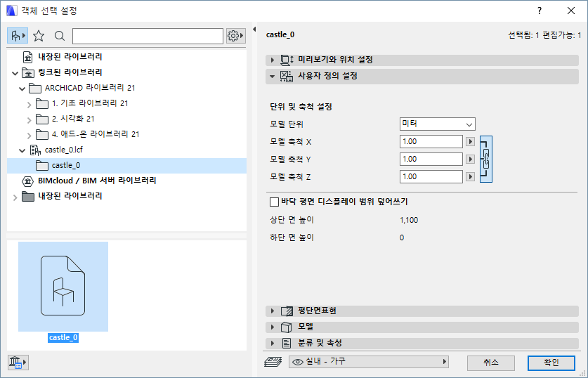Viewport: 588px width, 378px height.
Task: Click the castle_0 title in right panel
Action: tap(280, 34)
